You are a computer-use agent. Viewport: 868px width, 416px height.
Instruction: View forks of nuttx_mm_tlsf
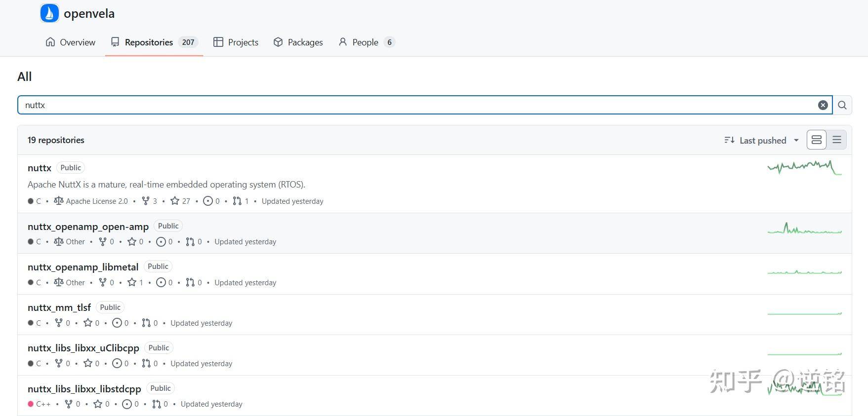[62, 323]
